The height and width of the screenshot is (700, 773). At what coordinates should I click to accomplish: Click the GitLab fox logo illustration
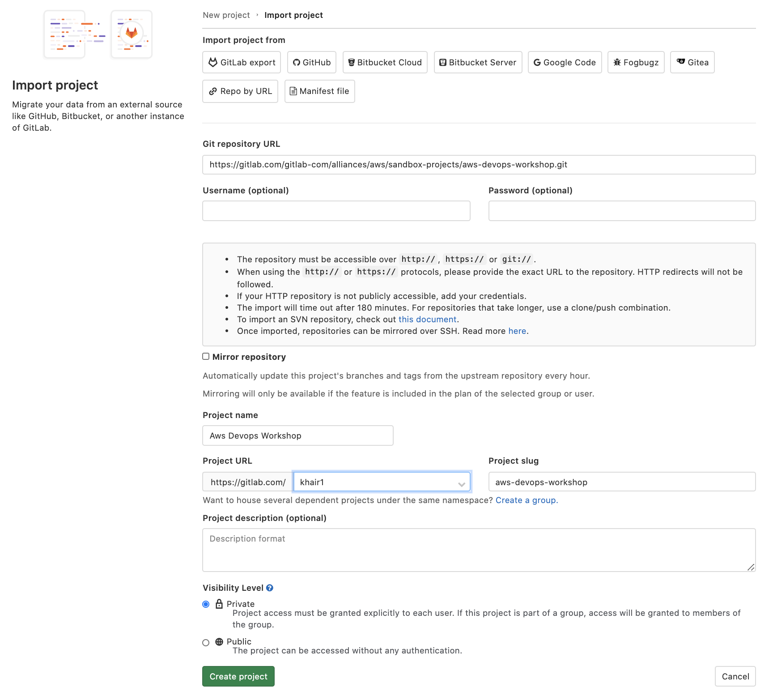click(132, 33)
